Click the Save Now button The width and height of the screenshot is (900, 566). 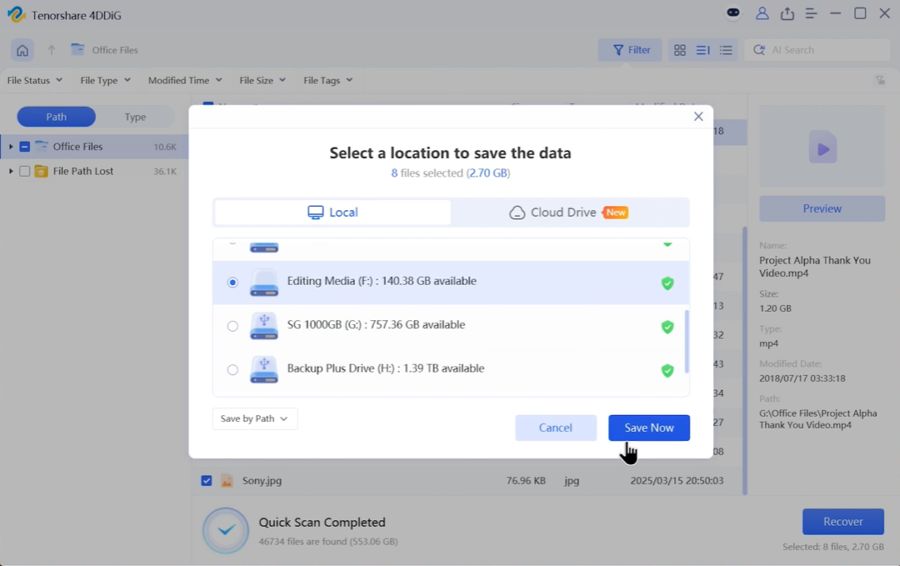[x=649, y=428]
